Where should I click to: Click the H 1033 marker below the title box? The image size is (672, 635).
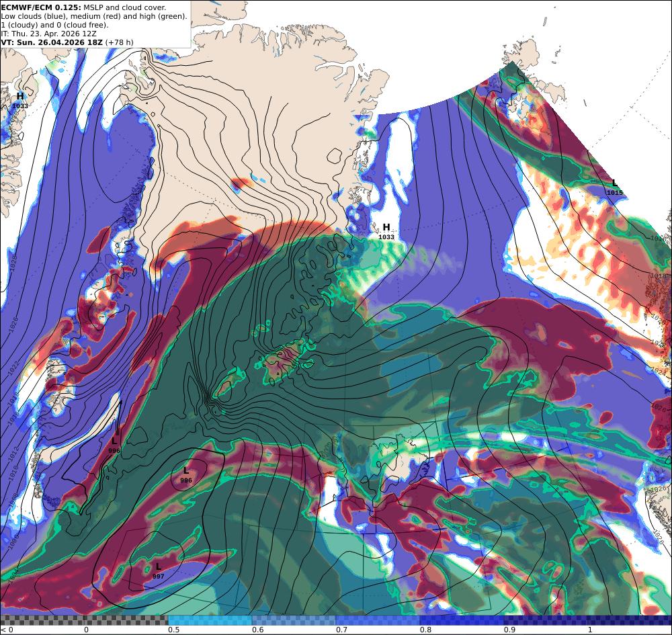click(x=20, y=100)
